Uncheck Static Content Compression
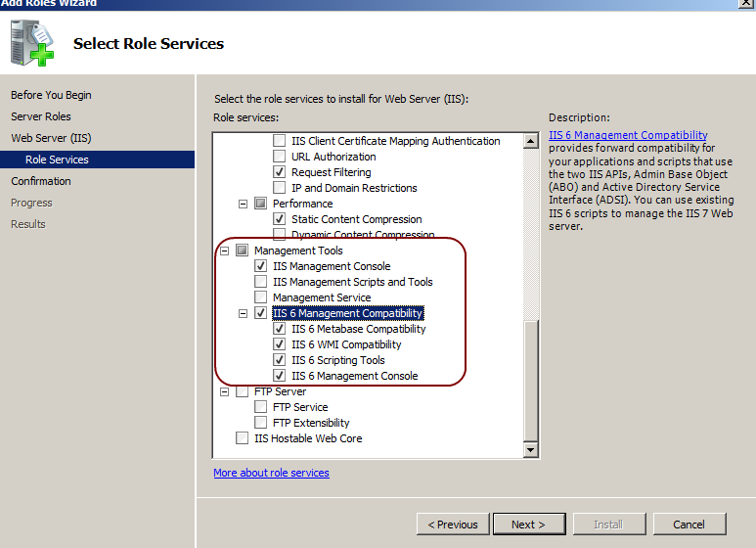756x548 pixels. [279, 218]
